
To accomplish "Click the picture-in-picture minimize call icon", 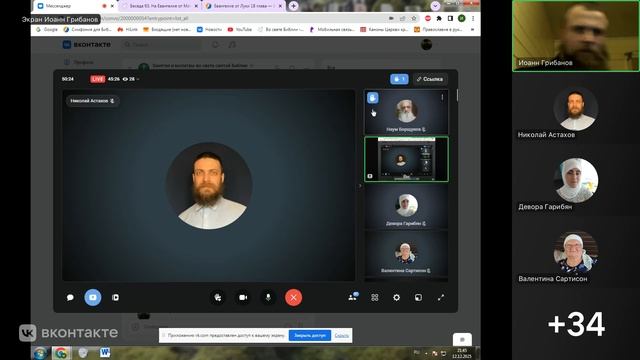I will tap(418, 298).
